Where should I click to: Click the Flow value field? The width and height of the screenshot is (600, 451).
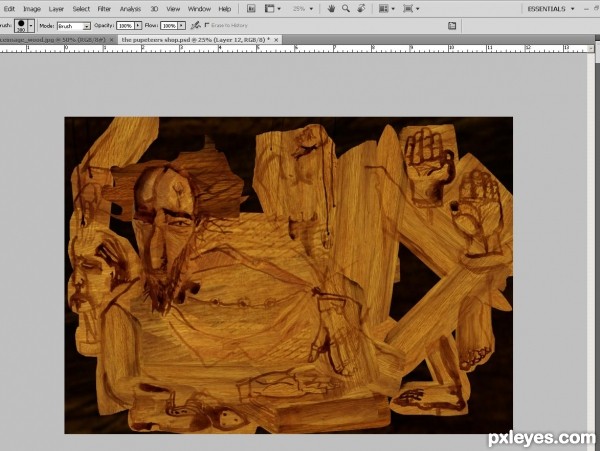pyautogui.click(x=169, y=26)
